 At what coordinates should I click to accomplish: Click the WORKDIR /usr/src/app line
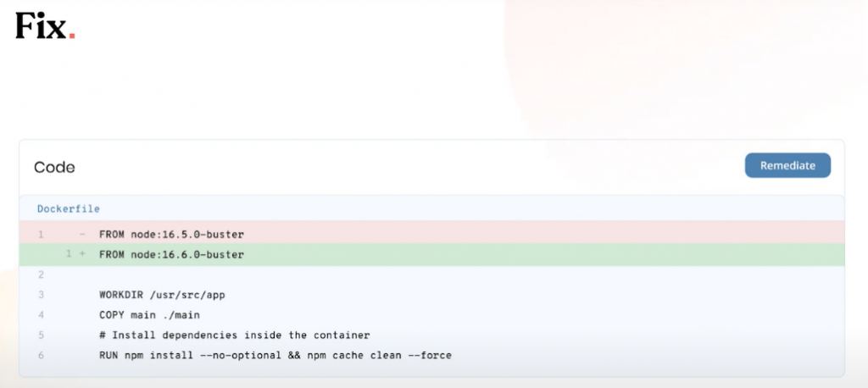click(x=162, y=295)
